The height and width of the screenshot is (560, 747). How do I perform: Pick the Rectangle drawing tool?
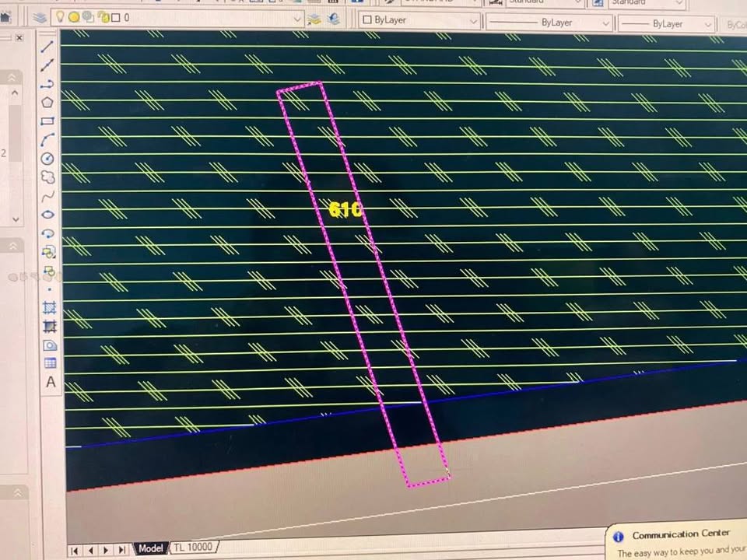(x=47, y=121)
